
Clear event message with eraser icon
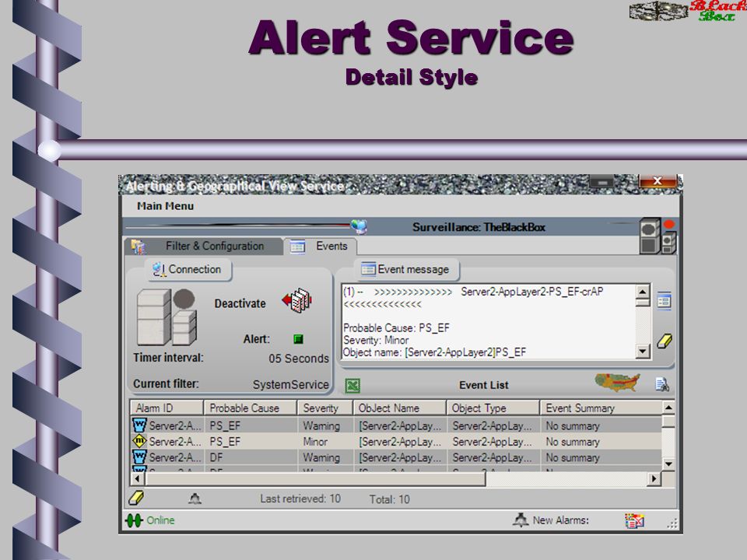pyautogui.click(x=664, y=341)
